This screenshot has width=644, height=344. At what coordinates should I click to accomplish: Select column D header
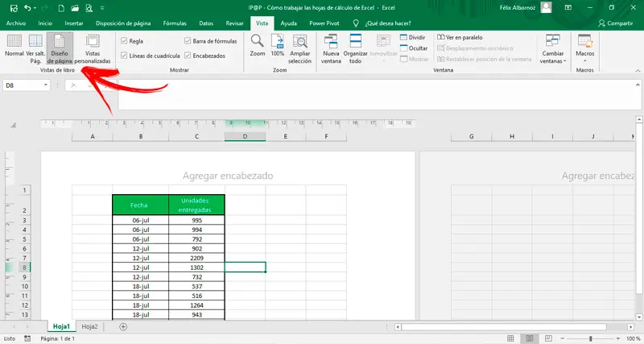pyautogui.click(x=245, y=136)
